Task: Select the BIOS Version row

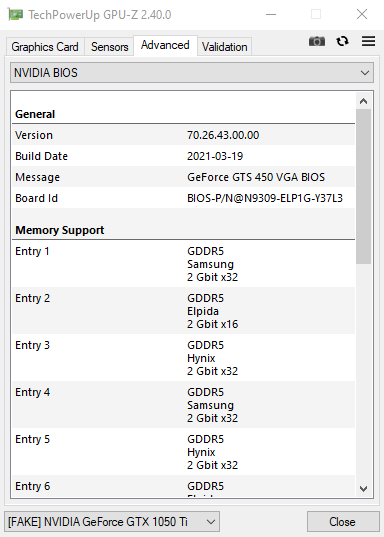Action: (x=184, y=135)
